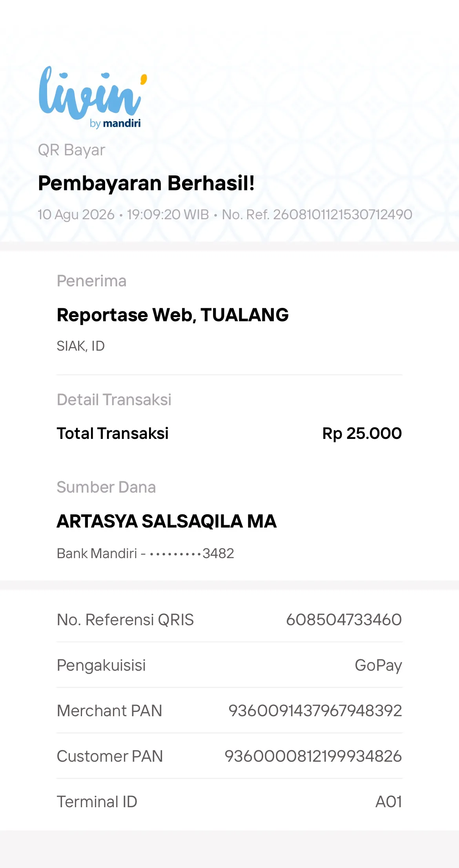Tap the masked Bank Mandiri account number
The width and height of the screenshot is (459, 868).
(146, 553)
